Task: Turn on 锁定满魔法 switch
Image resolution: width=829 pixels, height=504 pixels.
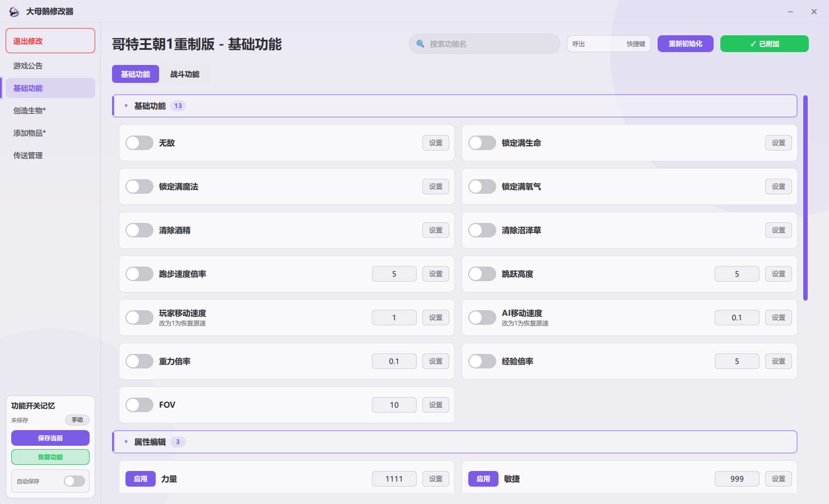Action: tap(139, 186)
